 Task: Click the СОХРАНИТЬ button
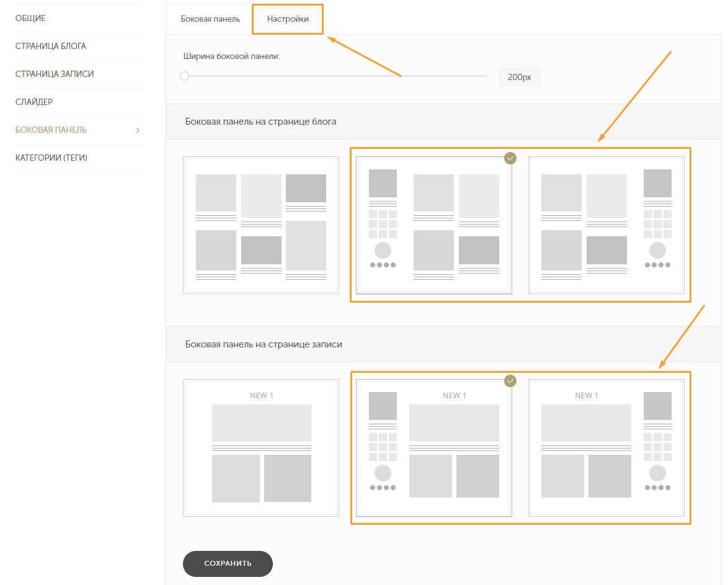pyautogui.click(x=228, y=563)
